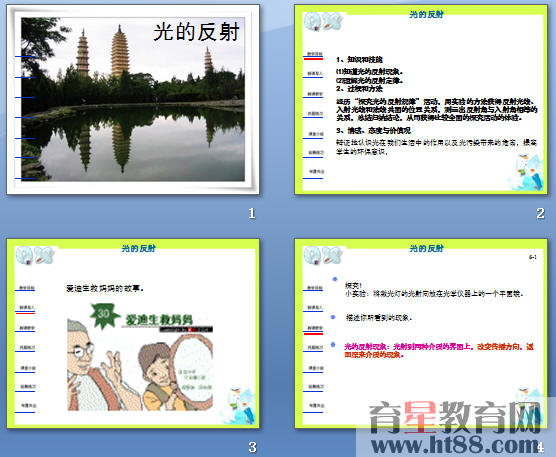Click the 光的反射 header on slide 4
This screenshot has width=556, height=457.
426,248
